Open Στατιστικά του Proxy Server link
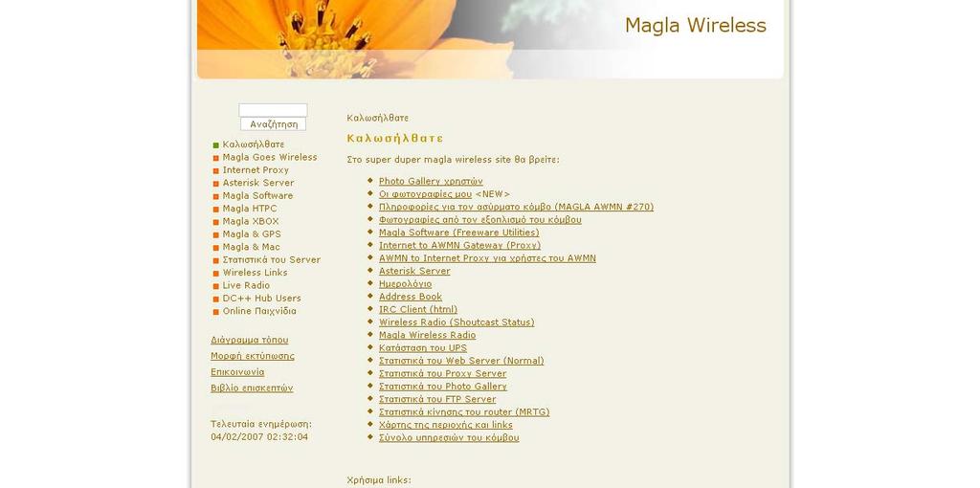 coord(442,373)
